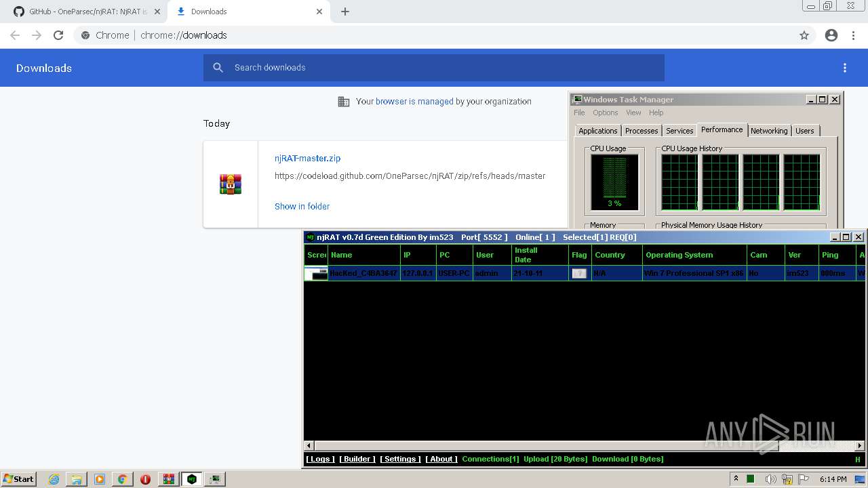Select the Performance tab in Task Manager
868x488 pixels.
722,129
